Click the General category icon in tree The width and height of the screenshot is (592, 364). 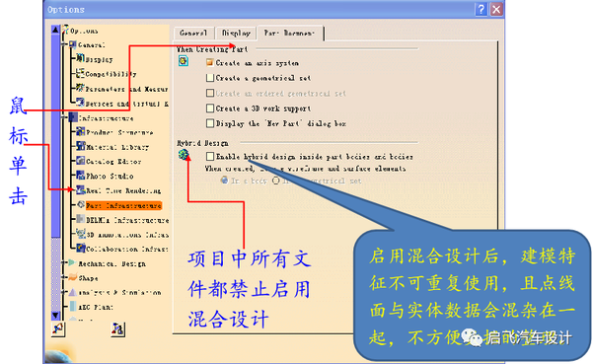click(72, 44)
